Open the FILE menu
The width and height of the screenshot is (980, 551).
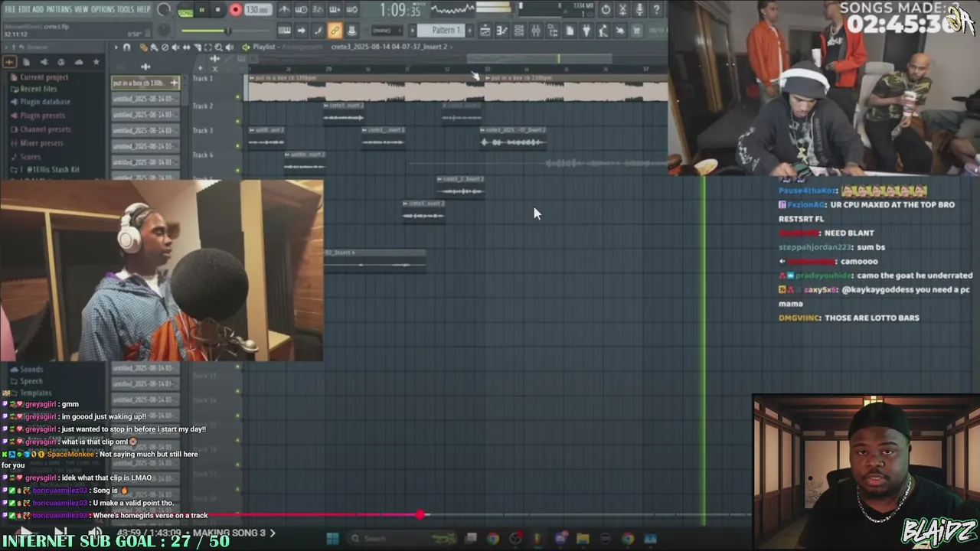coord(11,9)
